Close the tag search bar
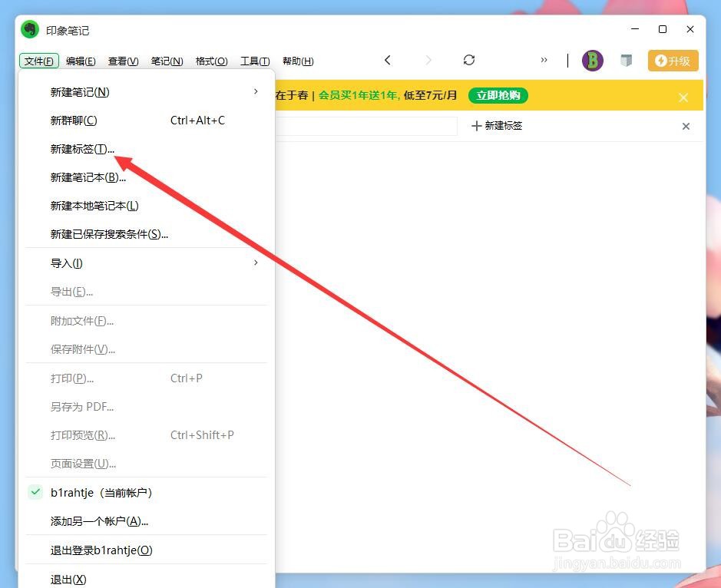The height and width of the screenshot is (588, 721). (x=686, y=126)
